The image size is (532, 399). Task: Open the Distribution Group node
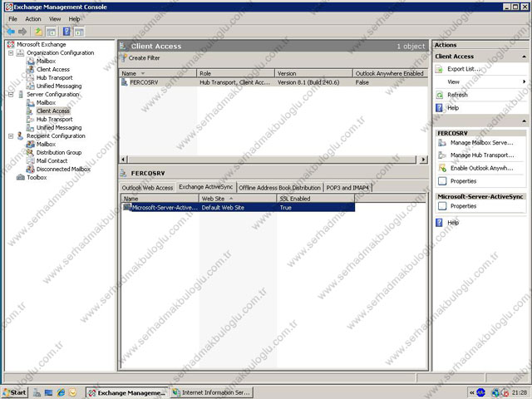pos(59,152)
